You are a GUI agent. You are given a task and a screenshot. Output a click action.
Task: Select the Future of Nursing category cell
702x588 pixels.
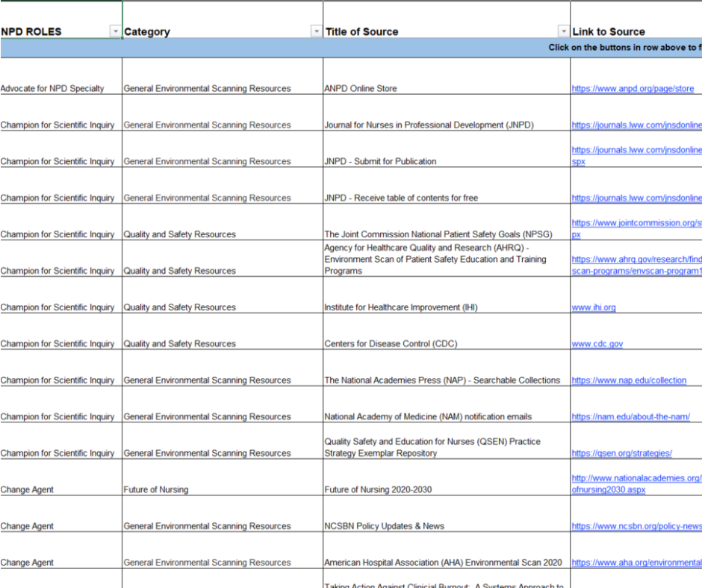223,478
